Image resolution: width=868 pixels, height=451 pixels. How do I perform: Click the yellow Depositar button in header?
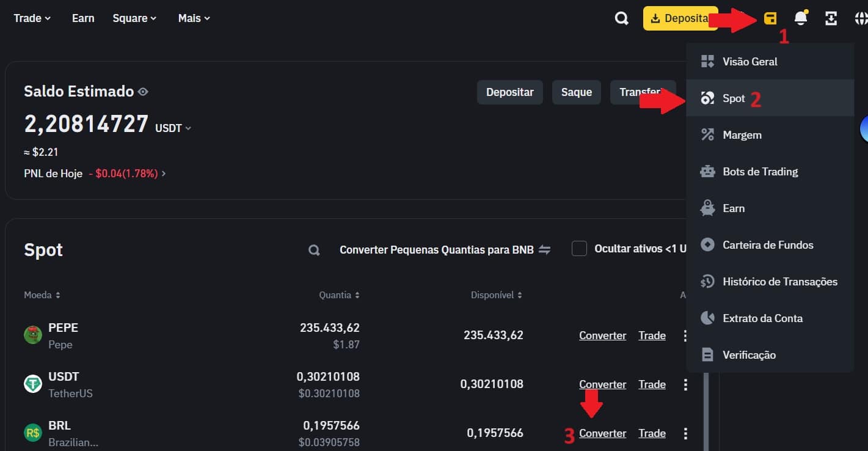pos(680,18)
